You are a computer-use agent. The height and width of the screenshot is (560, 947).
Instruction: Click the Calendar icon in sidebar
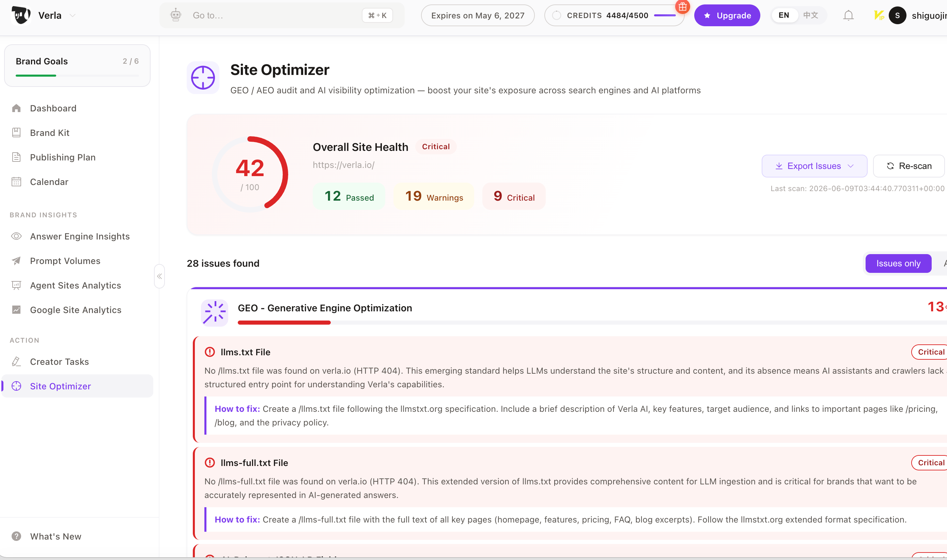click(16, 182)
